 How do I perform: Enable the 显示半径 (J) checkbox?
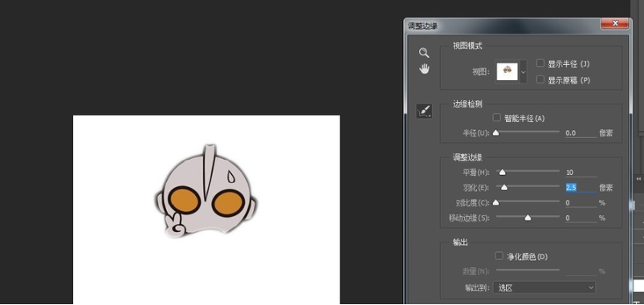(x=540, y=63)
